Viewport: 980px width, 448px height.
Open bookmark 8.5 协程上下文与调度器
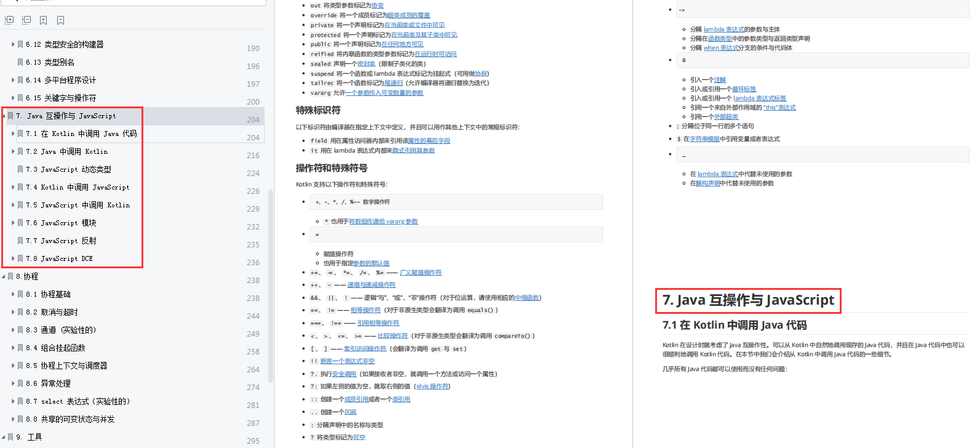67,366
